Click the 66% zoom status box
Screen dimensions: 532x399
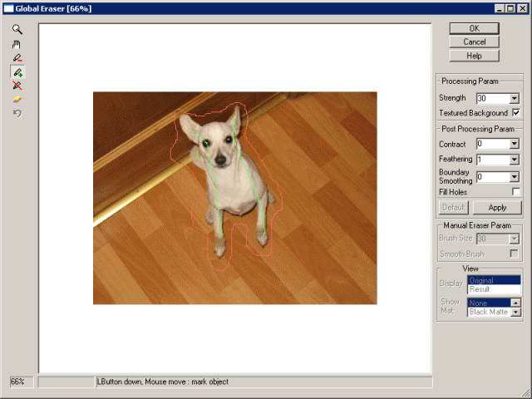coord(22,382)
